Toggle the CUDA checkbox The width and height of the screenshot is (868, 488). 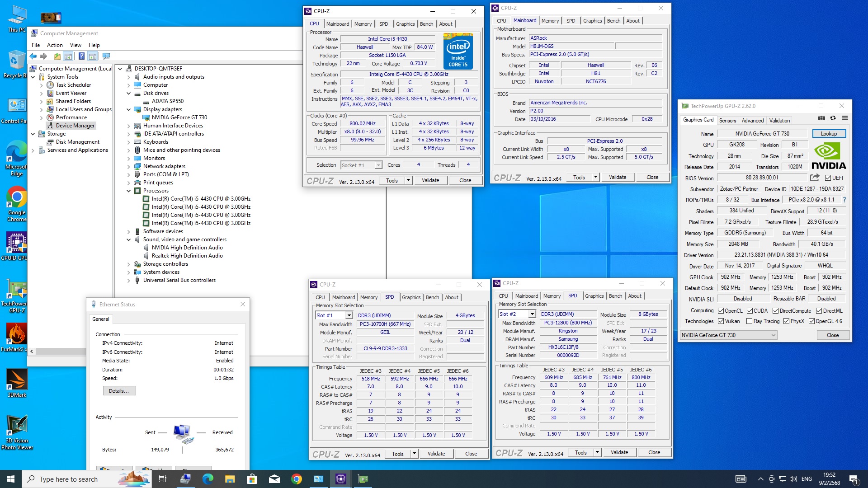pyautogui.click(x=750, y=311)
